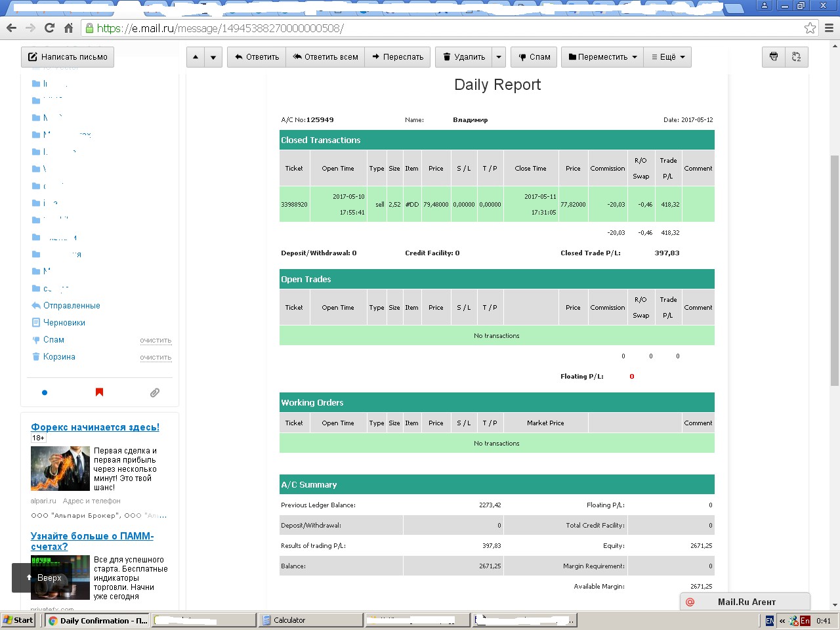Open the Переместить dropdown
The height and width of the screenshot is (630, 840).
point(602,57)
